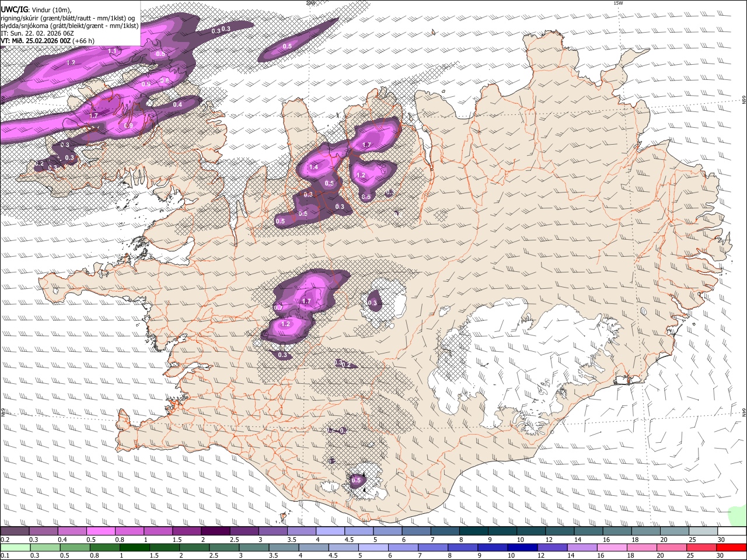This screenshot has height=560, width=747.
Task: Select the bright red swatch ending the lower legend
Action: pos(731,547)
